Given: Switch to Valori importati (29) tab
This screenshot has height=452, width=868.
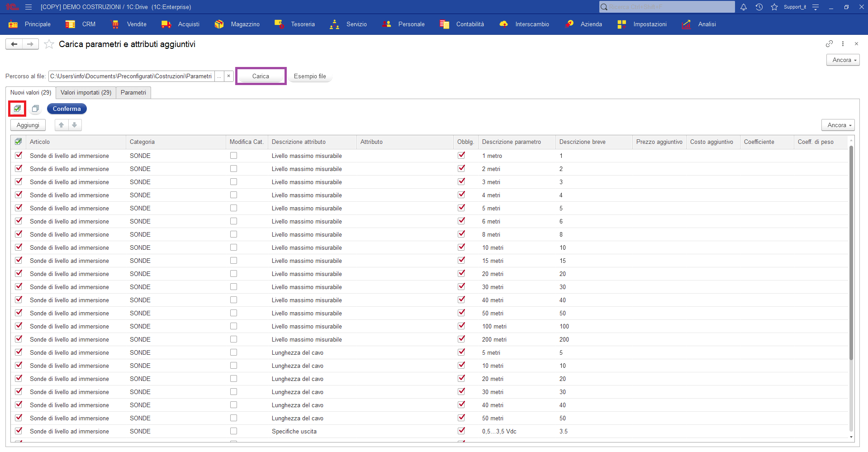Looking at the screenshot, I should (x=86, y=93).
